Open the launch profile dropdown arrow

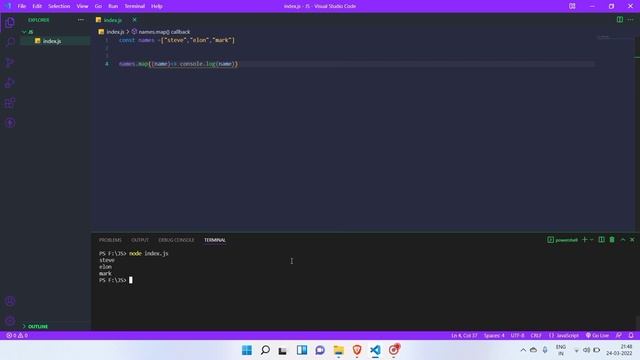click(x=591, y=240)
